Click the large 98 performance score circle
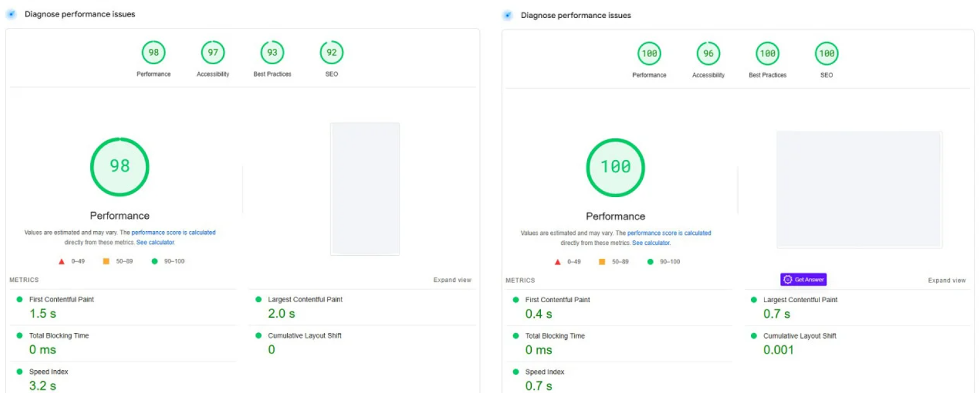Screen dimensions: 980x393 [x=120, y=167]
